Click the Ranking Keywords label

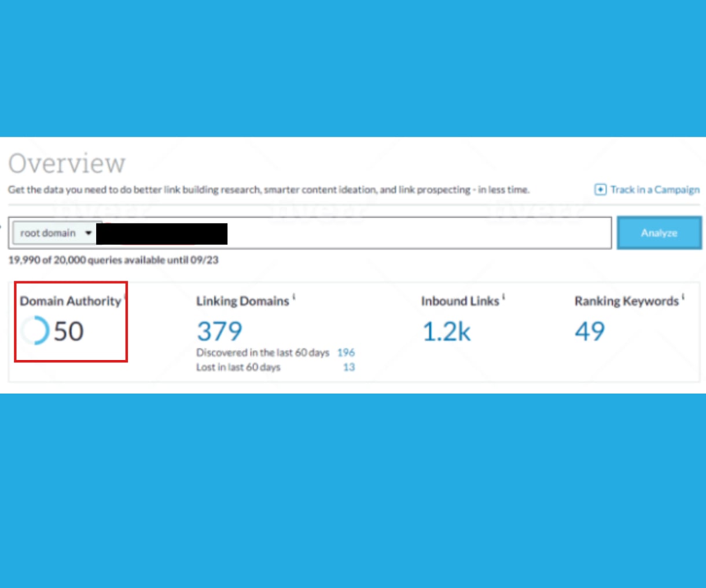tap(627, 301)
